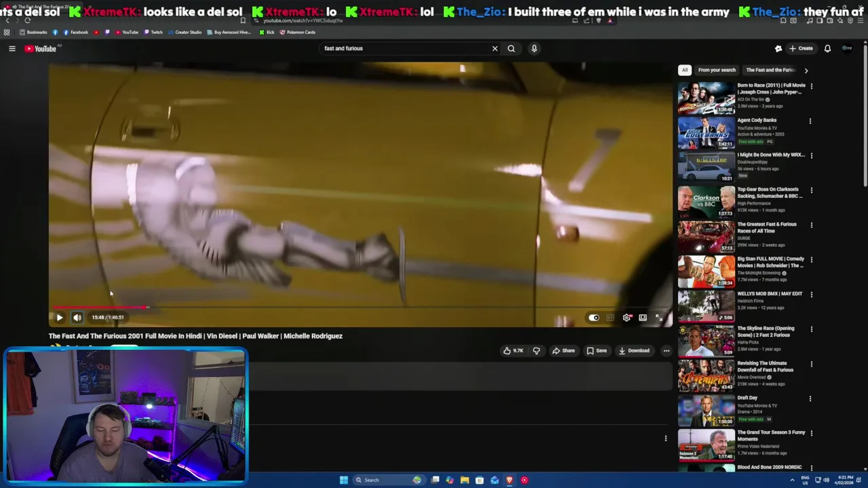The image size is (868, 488).
Task: Toggle subtitles/closed captions button
Action: pyautogui.click(x=610, y=317)
